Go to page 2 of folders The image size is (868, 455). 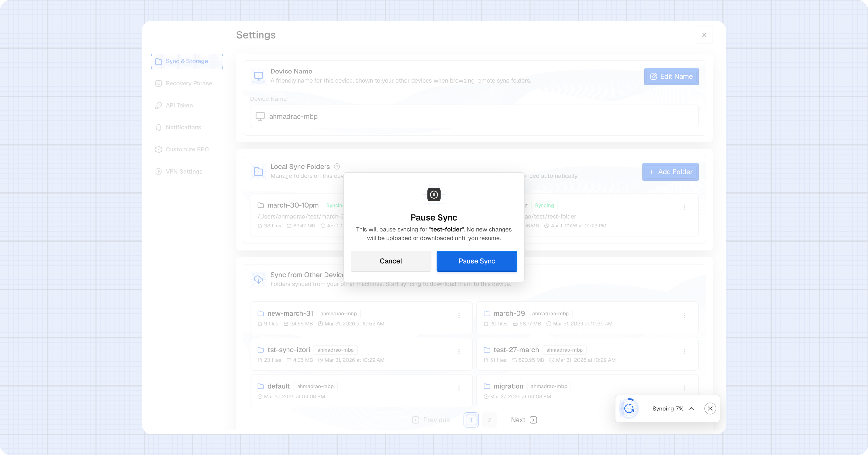click(x=489, y=420)
